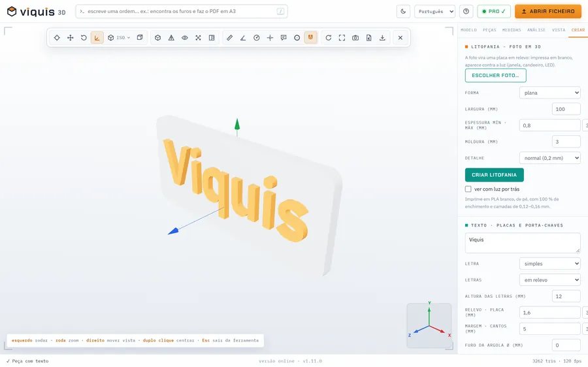Click the 'versão online · v1.11.0' text

[x=290, y=361]
